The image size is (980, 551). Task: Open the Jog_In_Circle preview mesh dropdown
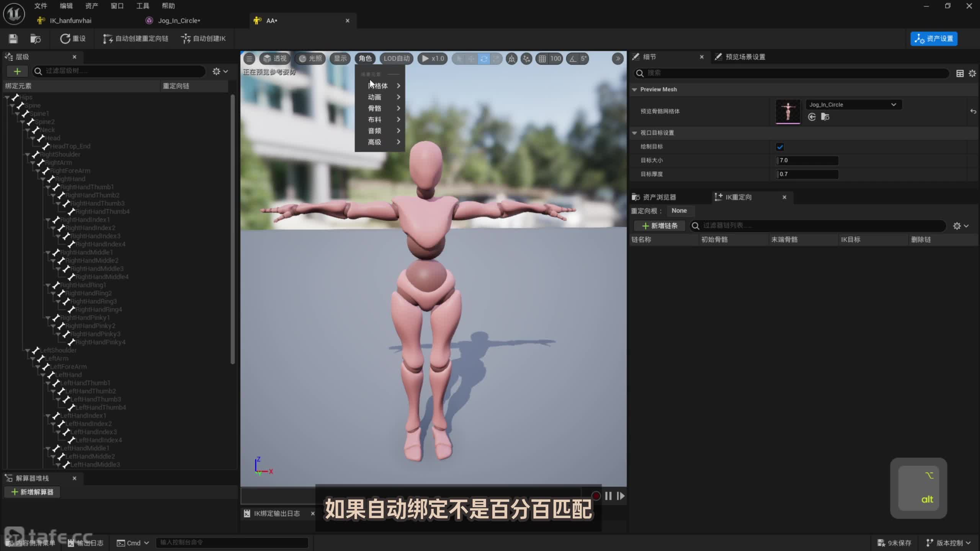(853, 104)
